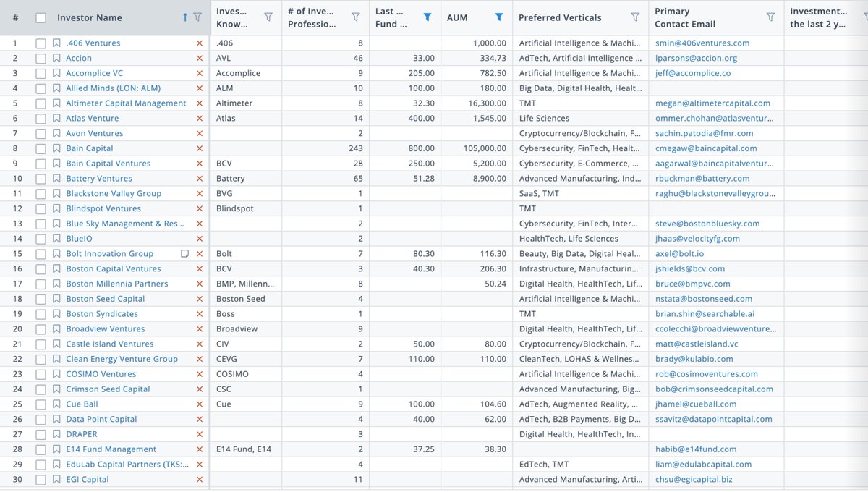Image resolution: width=868 pixels, height=492 pixels.
Task: Click red X for Data Point Capital
Action: coord(200,419)
